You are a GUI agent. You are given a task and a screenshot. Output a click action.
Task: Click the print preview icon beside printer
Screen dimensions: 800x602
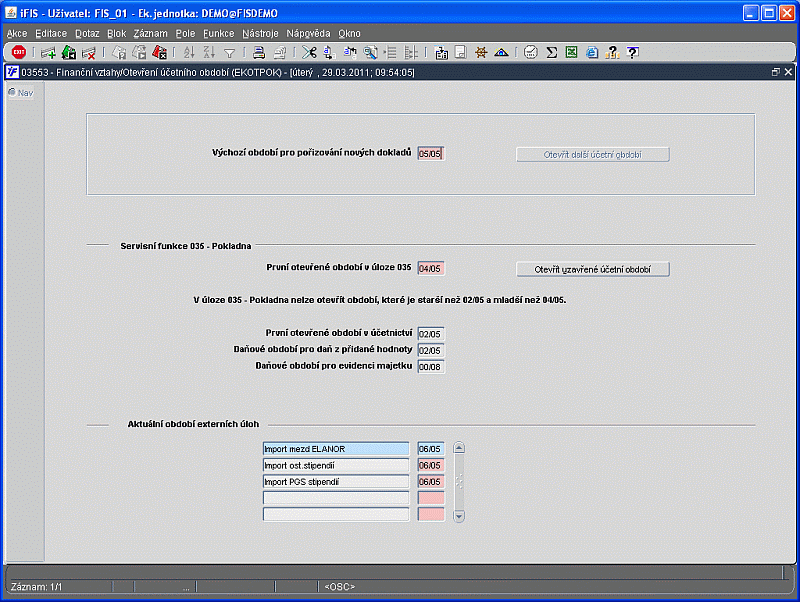(x=280, y=52)
